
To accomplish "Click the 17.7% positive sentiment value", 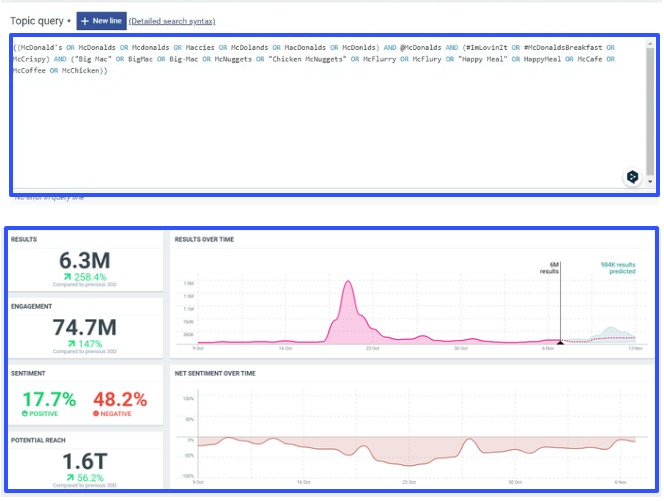I will 48,397.
